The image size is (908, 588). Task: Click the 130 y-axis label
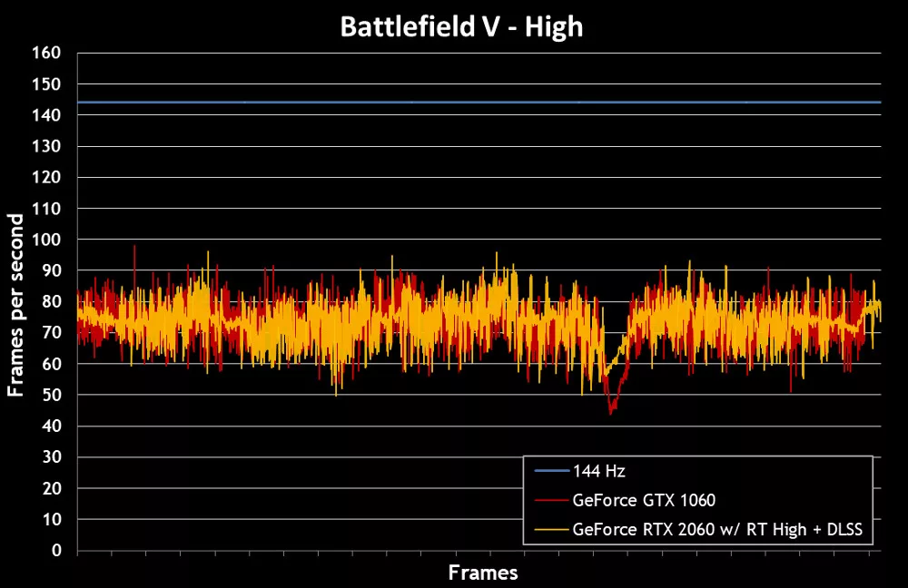click(x=46, y=146)
